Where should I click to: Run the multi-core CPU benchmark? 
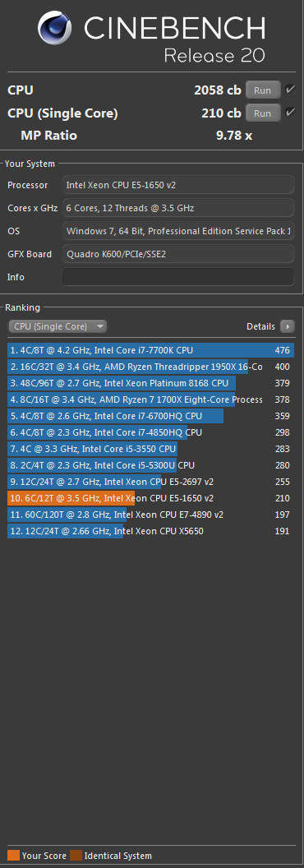(263, 90)
